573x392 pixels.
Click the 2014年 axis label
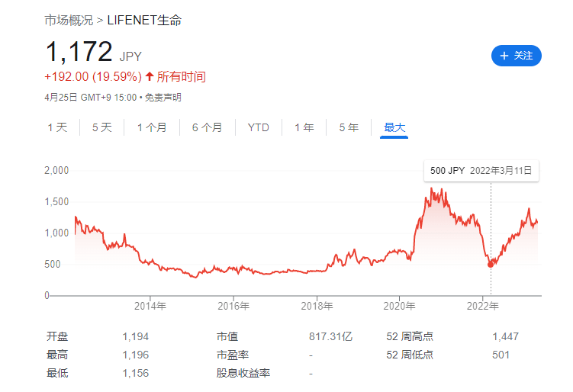pyautogui.click(x=150, y=307)
